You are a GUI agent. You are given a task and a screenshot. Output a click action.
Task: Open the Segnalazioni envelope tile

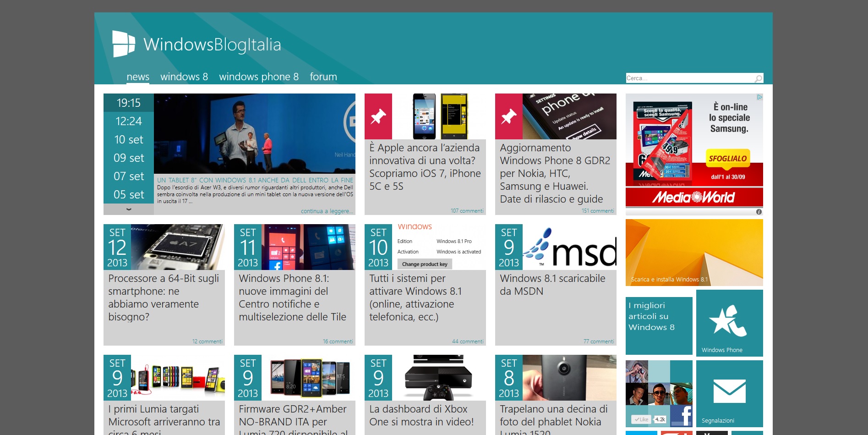[730, 394]
